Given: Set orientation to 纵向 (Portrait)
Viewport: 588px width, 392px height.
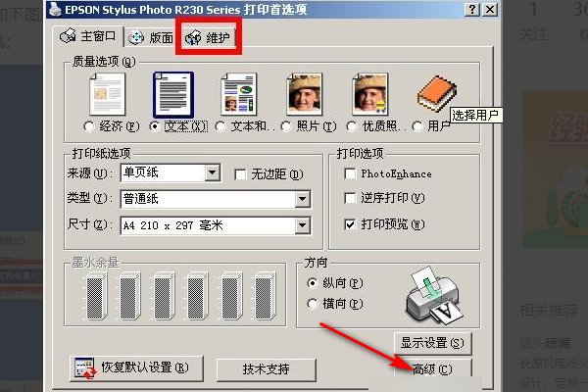Looking at the screenshot, I should [313, 283].
